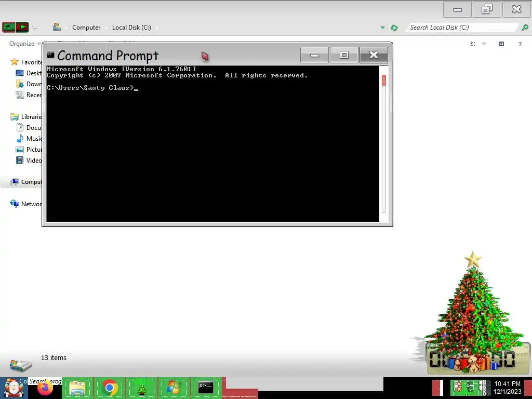Select Favorites in the navigation pane
The width and height of the screenshot is (532, 399).
(26, 62)
